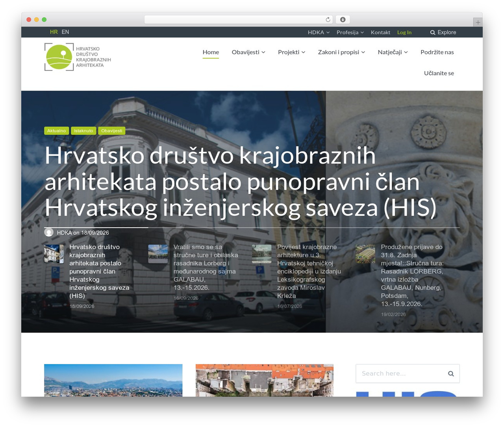Viewport: 504px width, 427px height.
Task: Click the Explore label in top bar
Action: coord(447,32)
